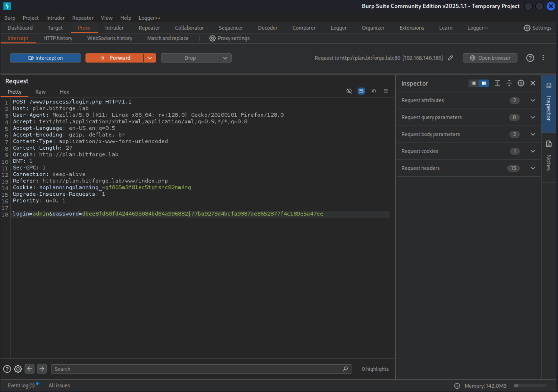Click the search magnifier icon in search bar
558x392 pixels.
(345, 369)
